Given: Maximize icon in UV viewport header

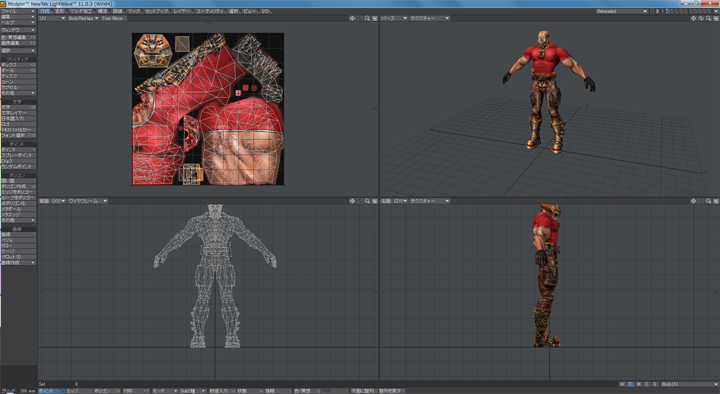Looking at the screenshot, I should click(x=375, y=18).
